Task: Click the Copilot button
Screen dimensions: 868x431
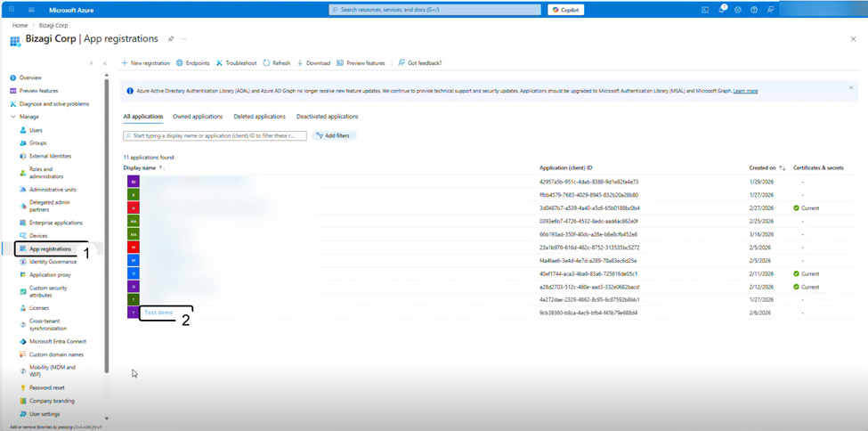Action: pyautogui.click(x=565, y=10)
